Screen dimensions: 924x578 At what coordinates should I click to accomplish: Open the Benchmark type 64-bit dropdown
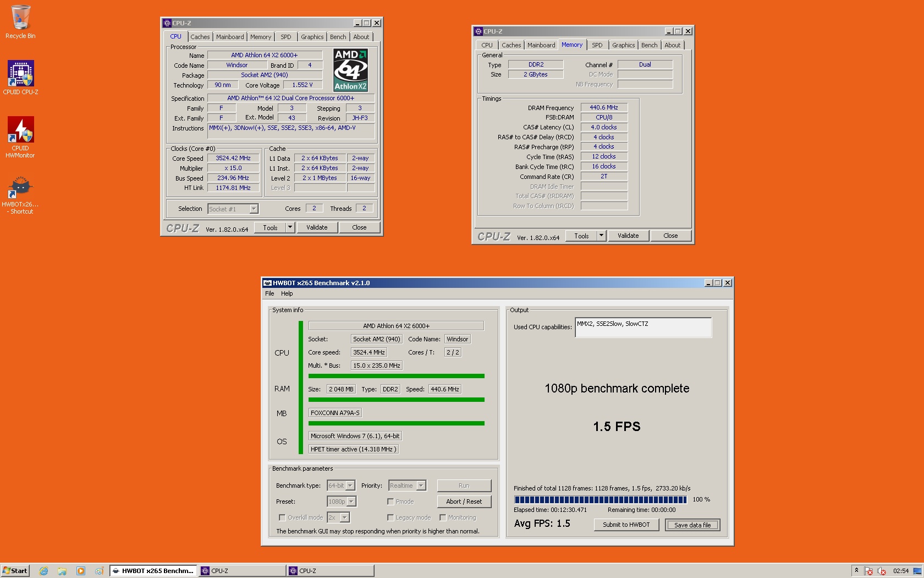[341, 486]
